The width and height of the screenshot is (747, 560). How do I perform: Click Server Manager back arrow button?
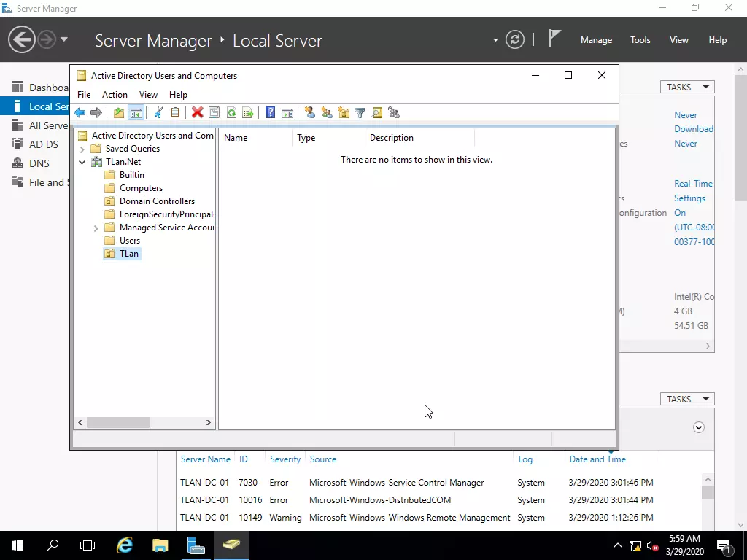(21, 39)
